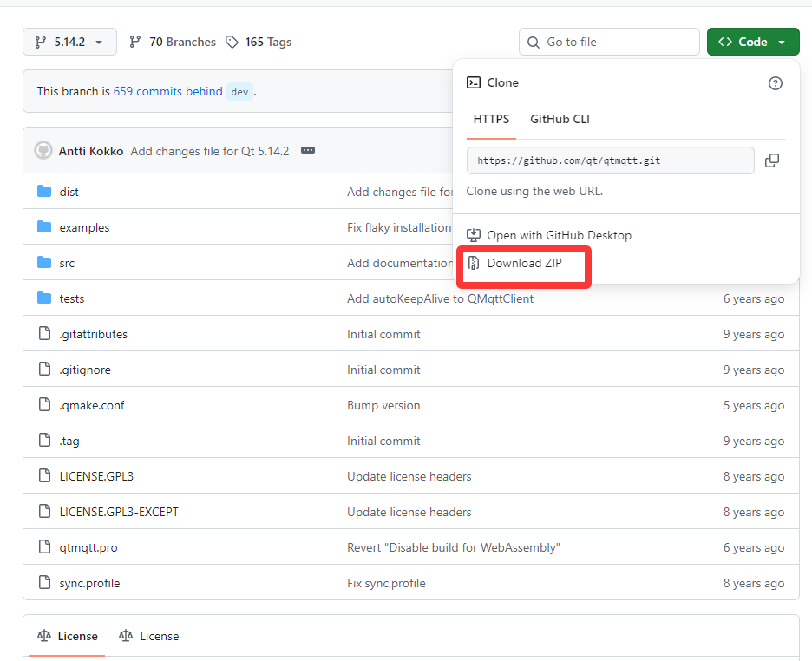Click the GitHub Desktop download icon

coord(474,236)
